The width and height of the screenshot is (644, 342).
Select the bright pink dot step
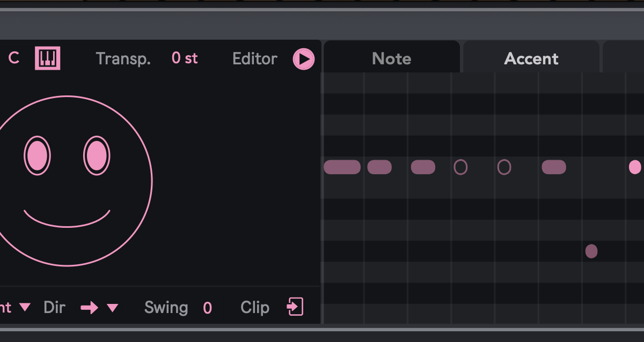pos(635,167)
